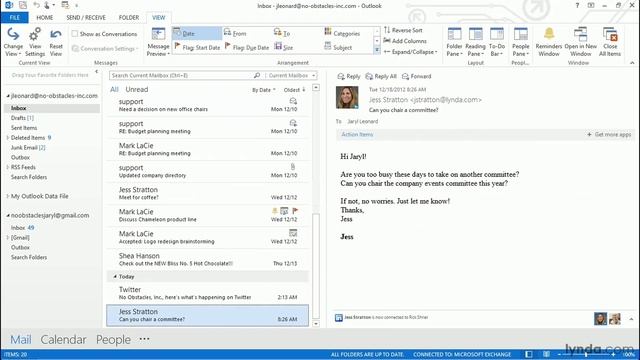Click Reverse Sort
This screenshot has height=360, width=640.
(403, 30)
